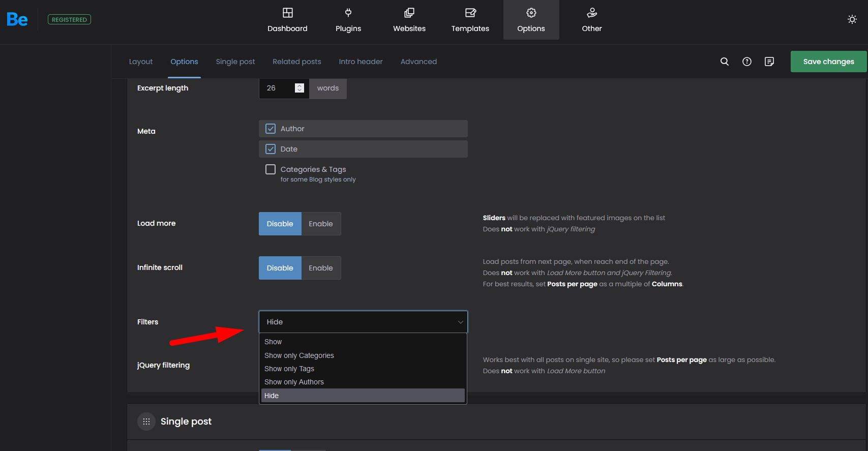Open the Templates section
This screenshot has height=451, width=868.
[470, 20]
